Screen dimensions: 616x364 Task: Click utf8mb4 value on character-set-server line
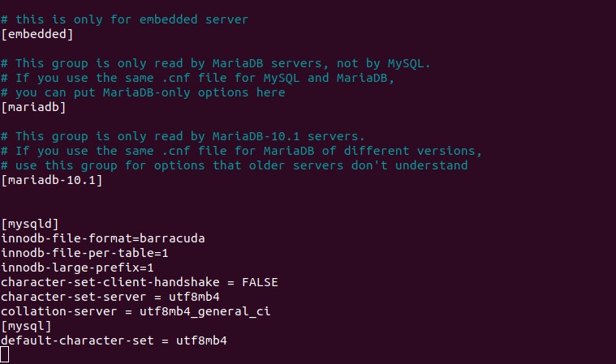coord(194,297)
